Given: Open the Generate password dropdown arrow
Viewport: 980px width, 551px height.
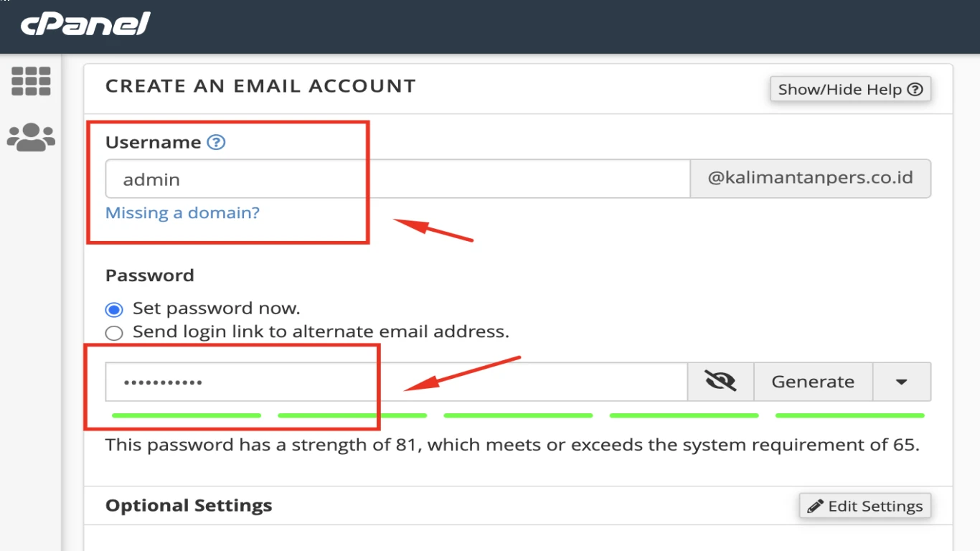Looking at the screenshot, I should tap(902, 382).
